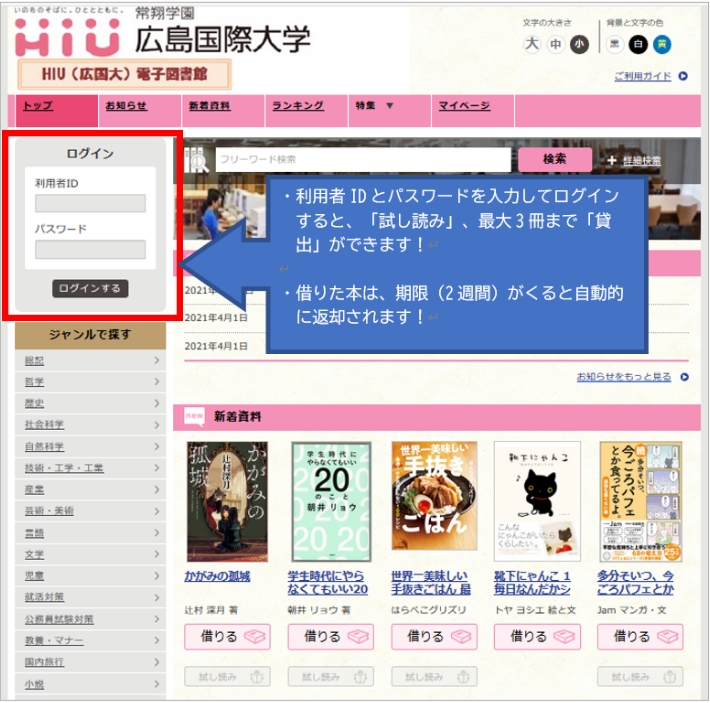Expand 社会科学 genre chevron
The image size is (710, 703).
click(x=157, y=425)
